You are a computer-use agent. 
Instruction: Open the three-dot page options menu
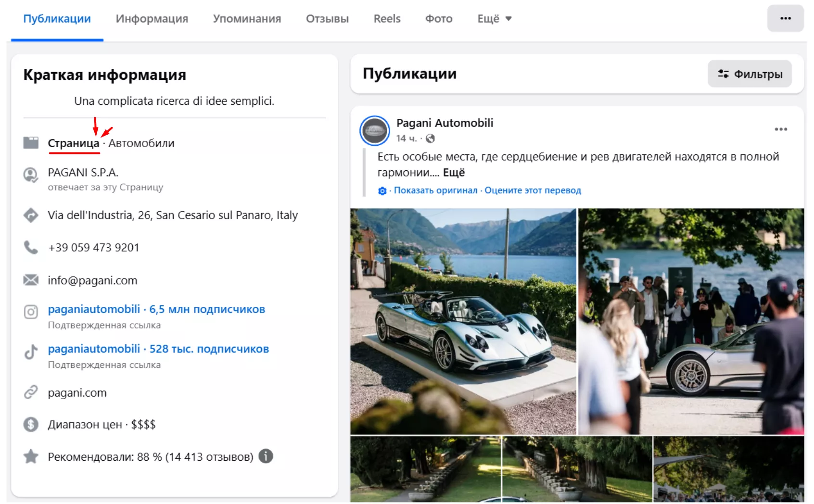tap(785, 18)
